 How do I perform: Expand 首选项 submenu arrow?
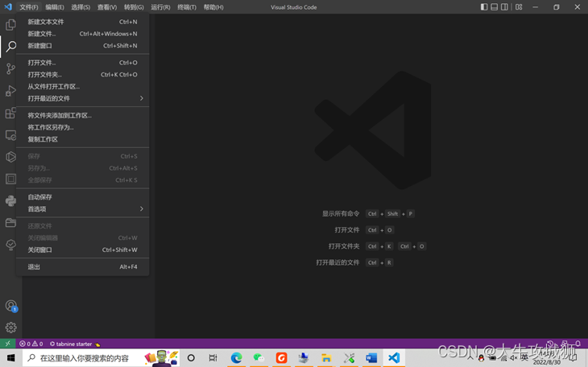[142, 208]
